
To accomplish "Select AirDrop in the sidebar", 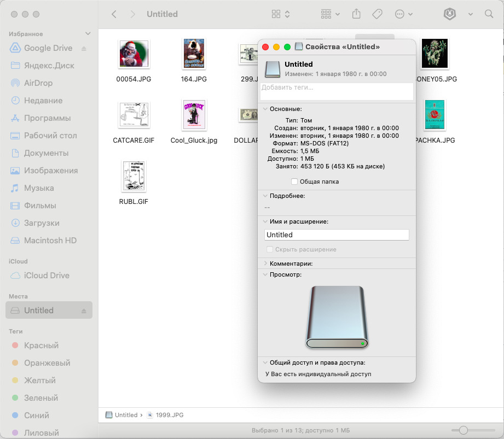I will click(38, 83).
